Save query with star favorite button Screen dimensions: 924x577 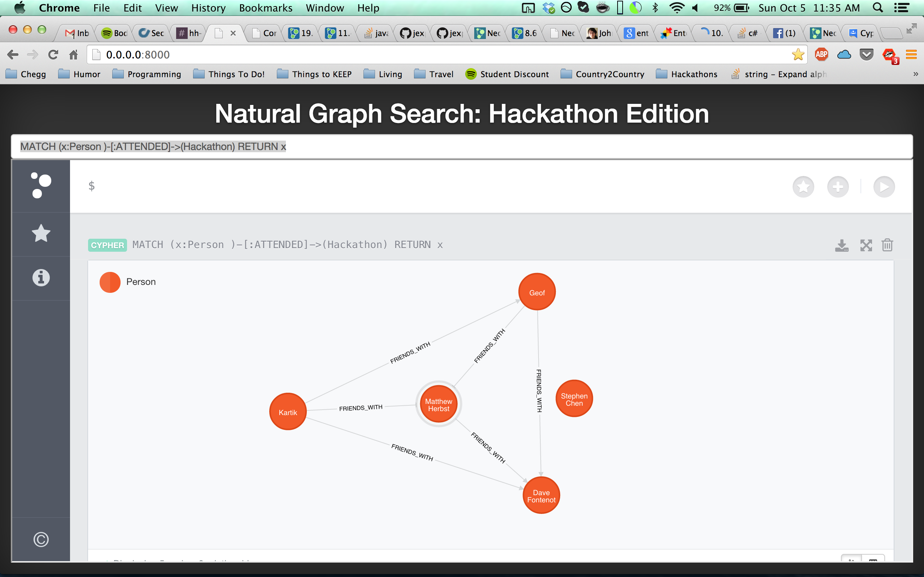coord(803,187)
